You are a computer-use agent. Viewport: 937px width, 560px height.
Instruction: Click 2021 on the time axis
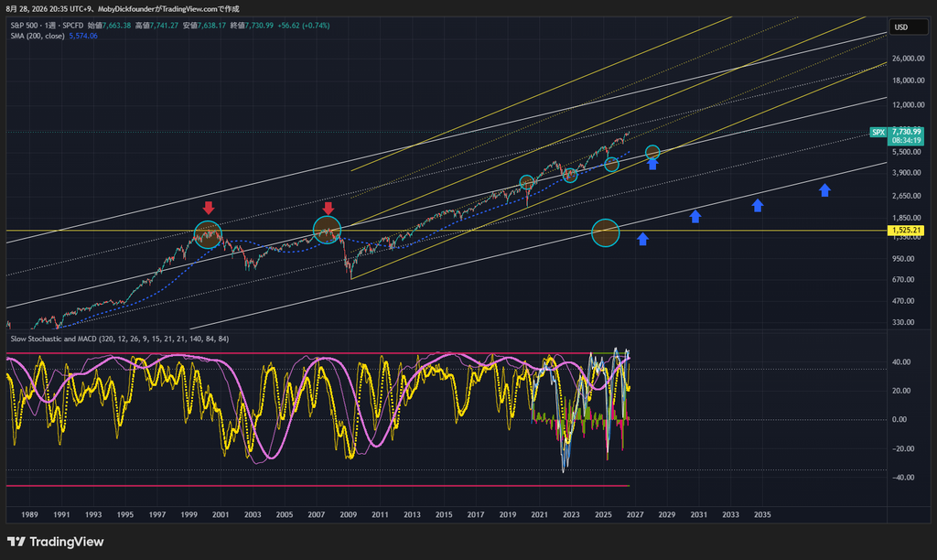540,514
